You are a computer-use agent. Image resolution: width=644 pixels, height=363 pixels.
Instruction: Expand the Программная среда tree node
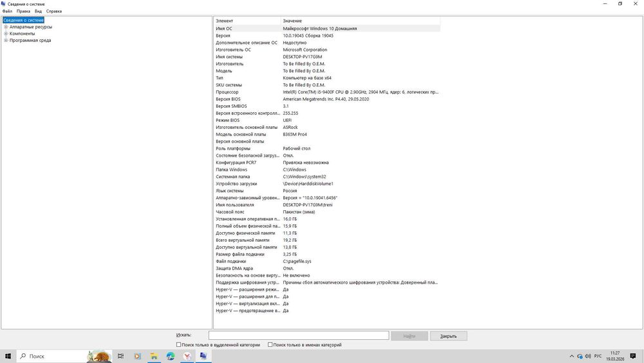click(6, 40)
